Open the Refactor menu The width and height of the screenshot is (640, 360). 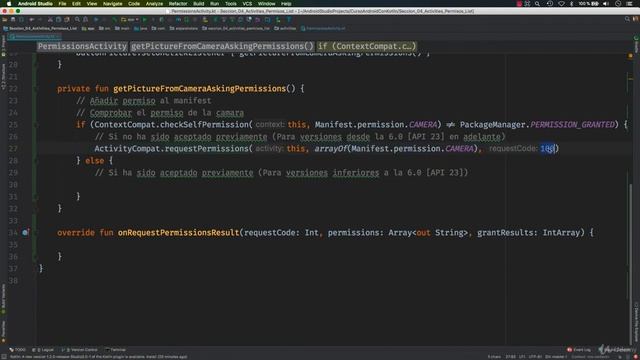[x=178, y=4]
